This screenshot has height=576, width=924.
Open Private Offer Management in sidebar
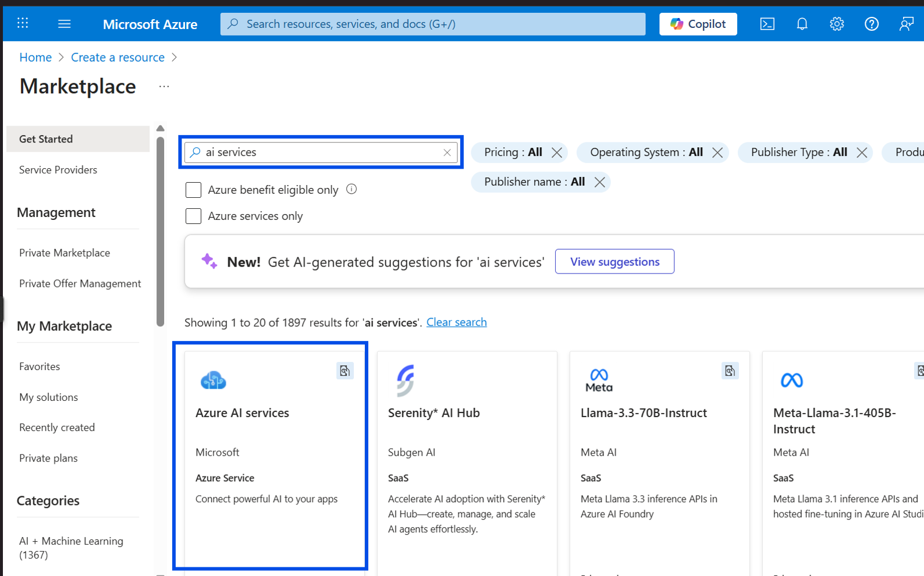tap(80, 284)
